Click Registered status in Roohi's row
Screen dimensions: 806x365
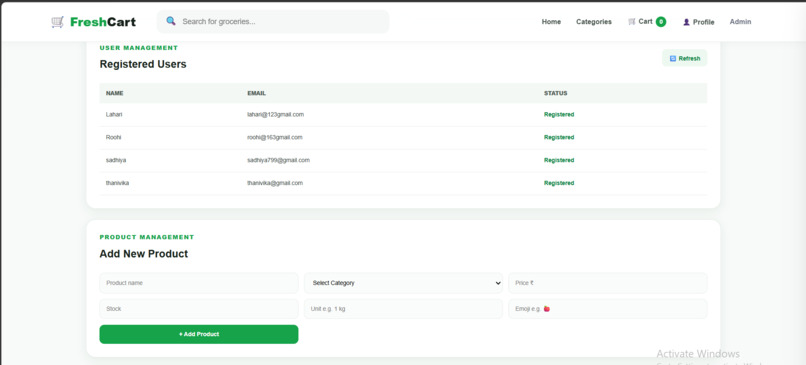click(x=559, y=137)
